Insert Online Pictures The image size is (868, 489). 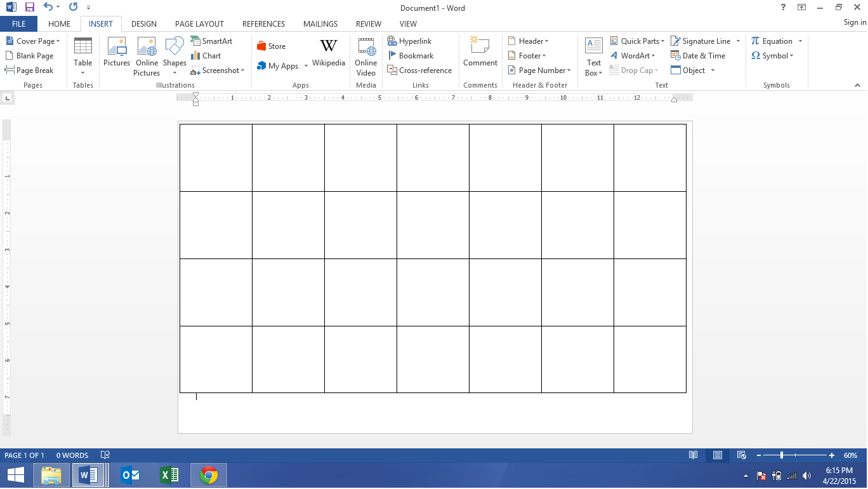click(x=147, y=56)
